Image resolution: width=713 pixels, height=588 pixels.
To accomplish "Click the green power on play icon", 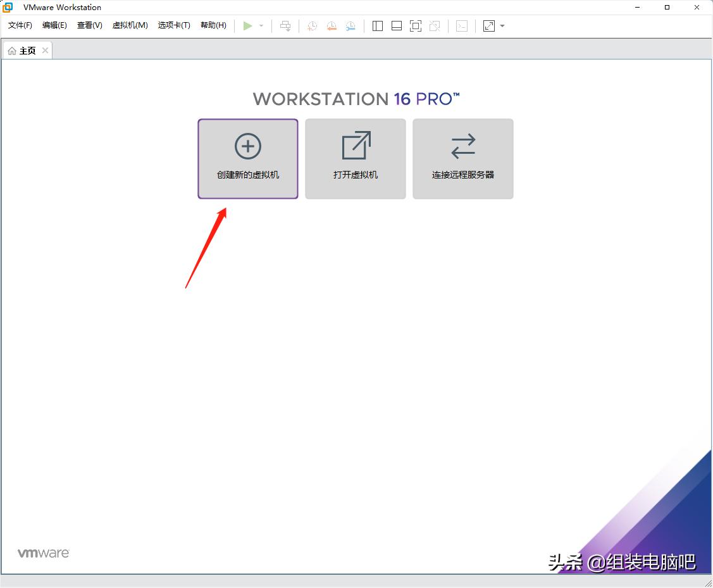I will (x=247, y=26).
